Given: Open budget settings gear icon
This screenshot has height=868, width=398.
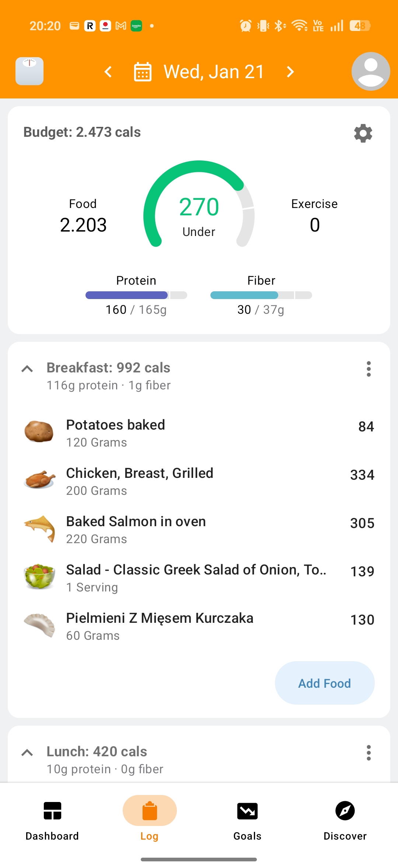Looking at the screenshot, I should point(363,133).
